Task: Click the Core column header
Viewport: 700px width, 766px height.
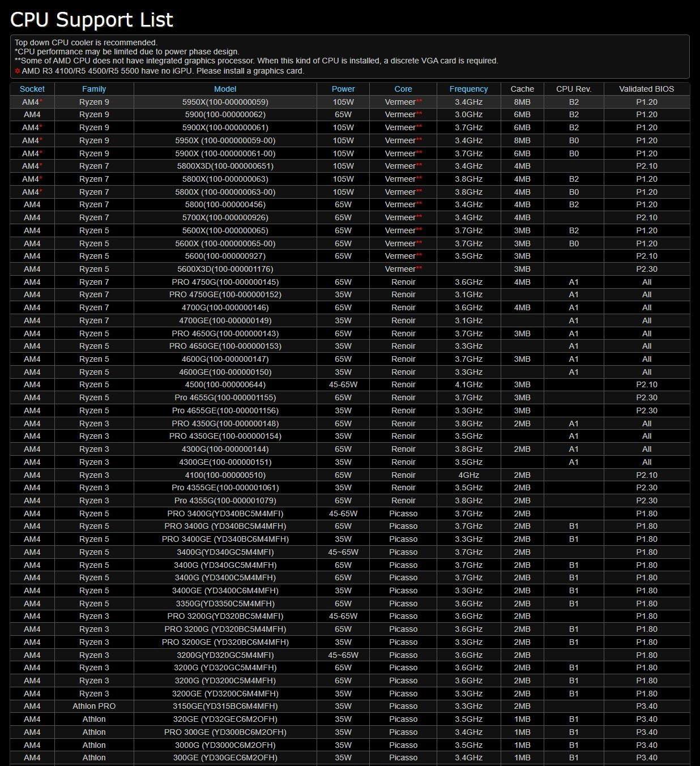Action: point(403,89)
